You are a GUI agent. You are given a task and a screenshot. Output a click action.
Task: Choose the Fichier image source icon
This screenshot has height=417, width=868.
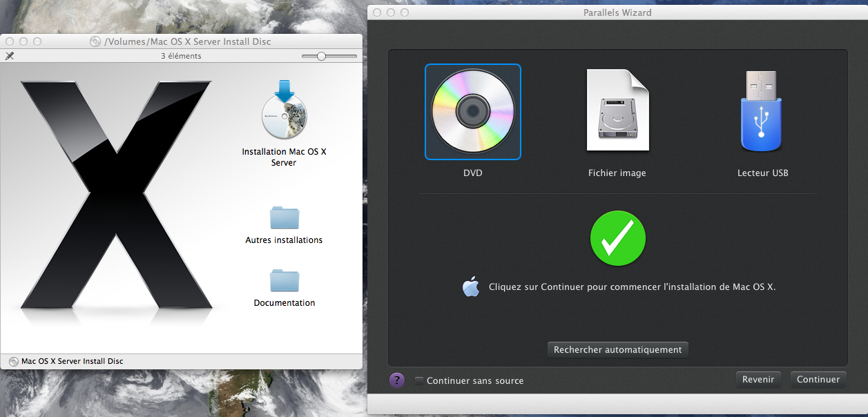[617, 110]
